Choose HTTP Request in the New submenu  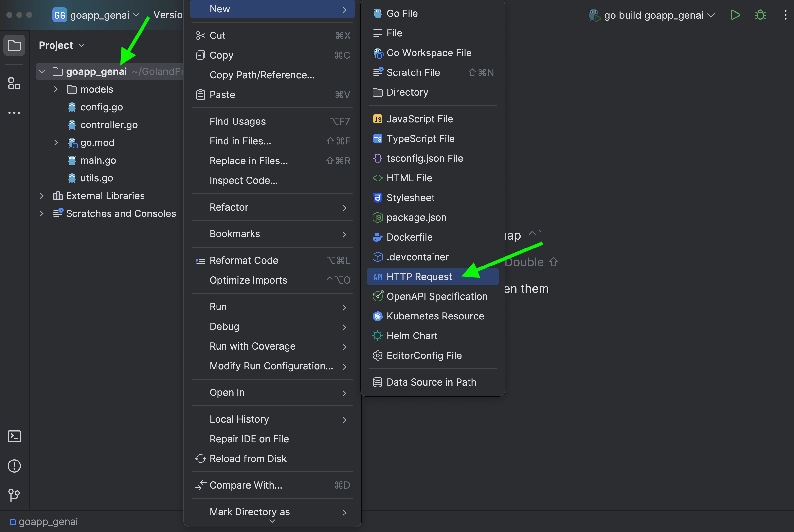pyautogui.click(x=419, y=277)
